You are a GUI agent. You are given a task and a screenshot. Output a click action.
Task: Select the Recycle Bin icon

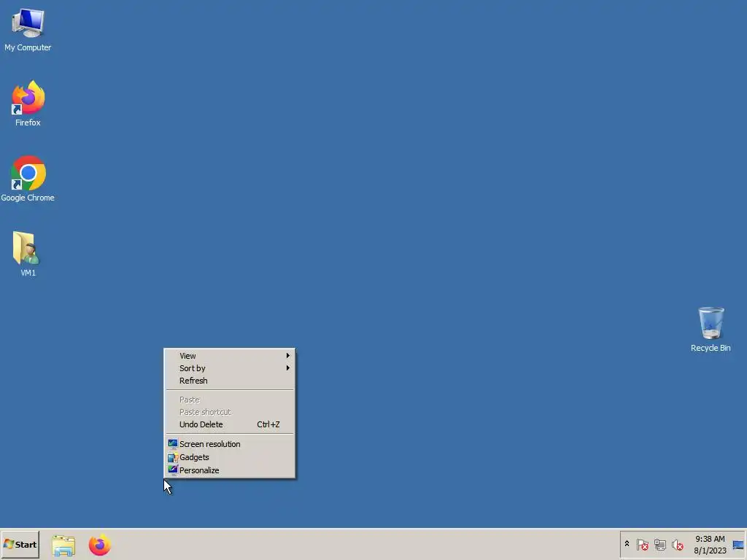pos(711,329)
